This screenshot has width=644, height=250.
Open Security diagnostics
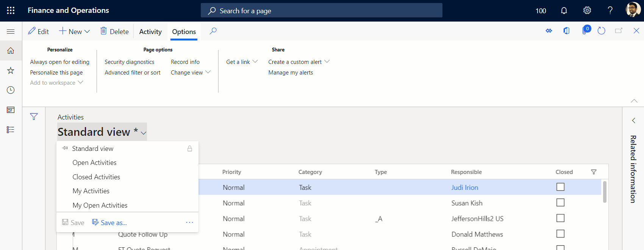(x=130, y=62)
